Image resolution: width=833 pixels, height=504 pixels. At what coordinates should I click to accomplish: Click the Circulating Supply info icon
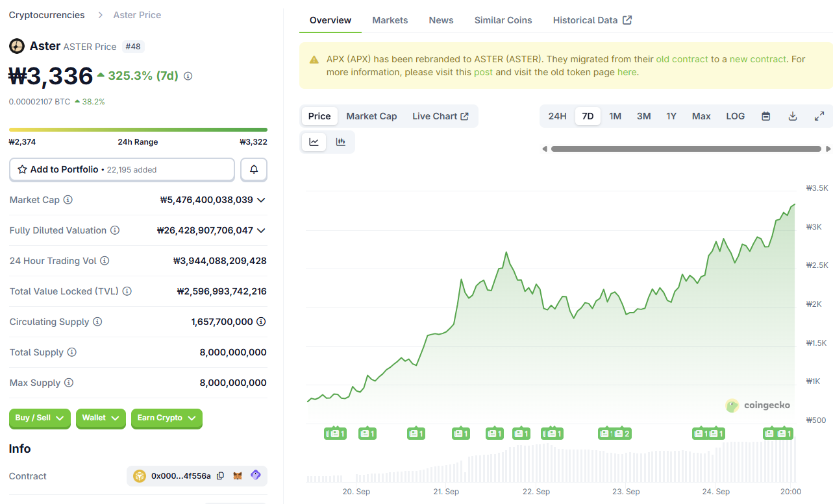pos(97,322)
